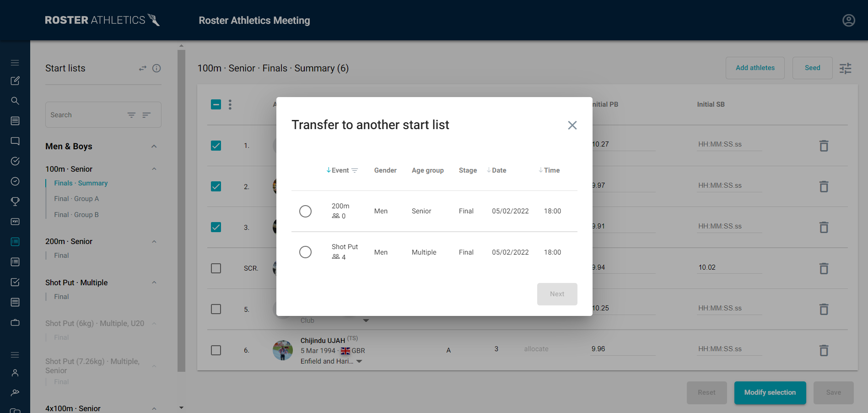Select Final Group A under 100m Senior
Screen dimensions: 868x413
pyautogui.click(x=76, y=199)
